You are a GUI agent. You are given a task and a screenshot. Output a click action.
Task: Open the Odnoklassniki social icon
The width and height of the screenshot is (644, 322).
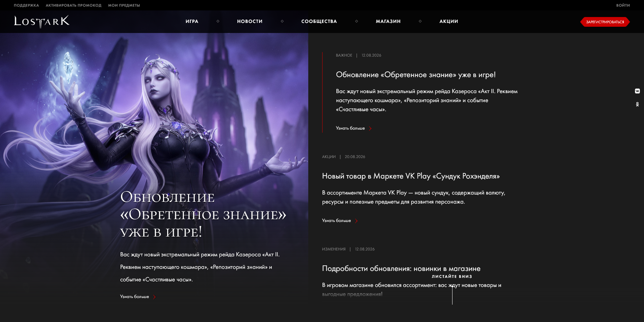[x=637, y=104]
